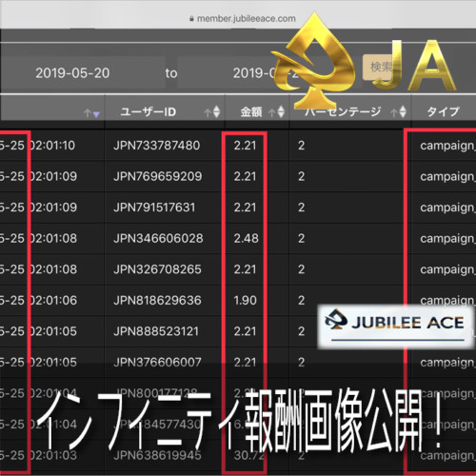This screenshot has height=476, width=476.
Task: Select user ID JPN346606028
Action: point(158,238)
